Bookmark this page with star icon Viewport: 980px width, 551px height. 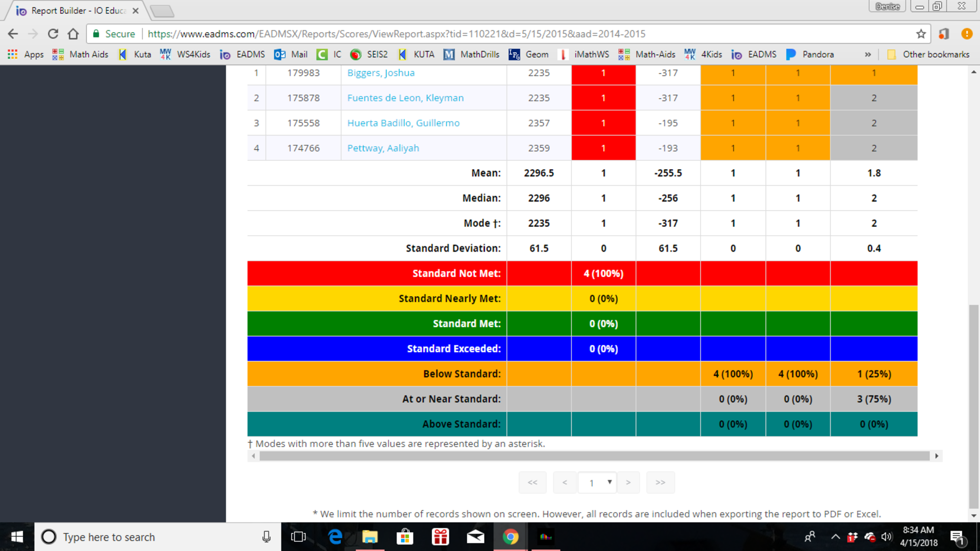click(921, 34)
